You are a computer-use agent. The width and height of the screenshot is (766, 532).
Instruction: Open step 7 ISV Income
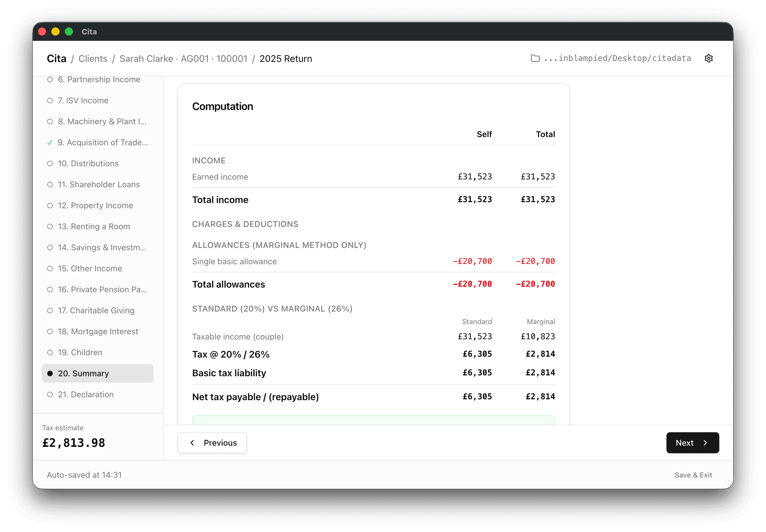coord(98,100)
